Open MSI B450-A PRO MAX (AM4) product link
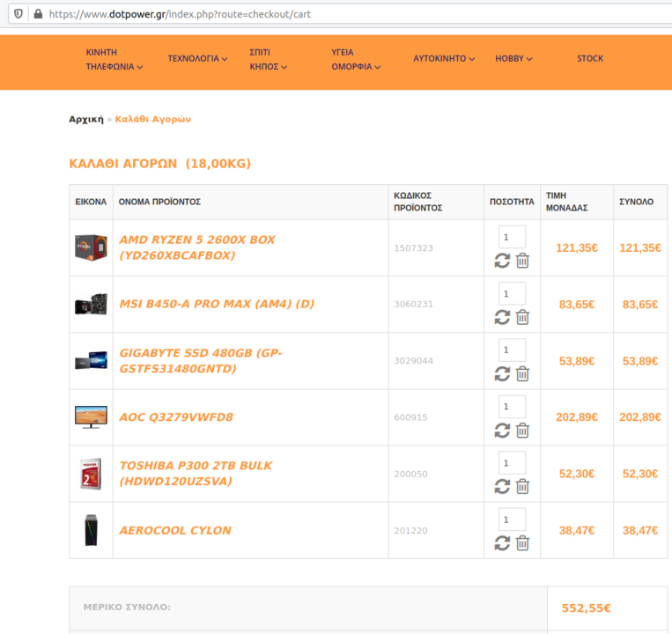 coord(217,304)
